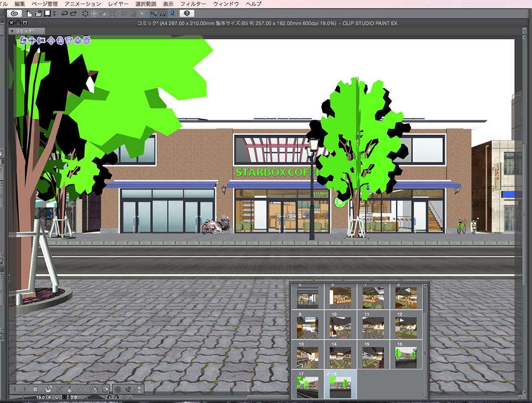Click reset model scale dotted circle icon
Viewport: 532px width, 403px height.
[x=83, y=389]
